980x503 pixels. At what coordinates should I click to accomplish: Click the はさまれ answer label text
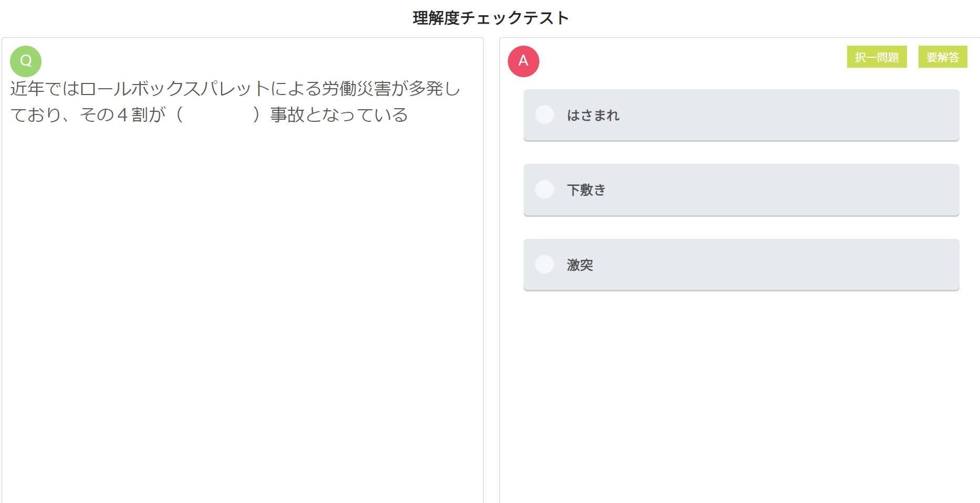click(x=593, y=116)
